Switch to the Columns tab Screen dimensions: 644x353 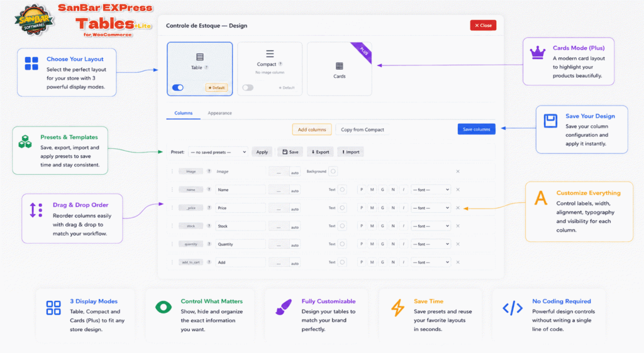tap(183, 113)
